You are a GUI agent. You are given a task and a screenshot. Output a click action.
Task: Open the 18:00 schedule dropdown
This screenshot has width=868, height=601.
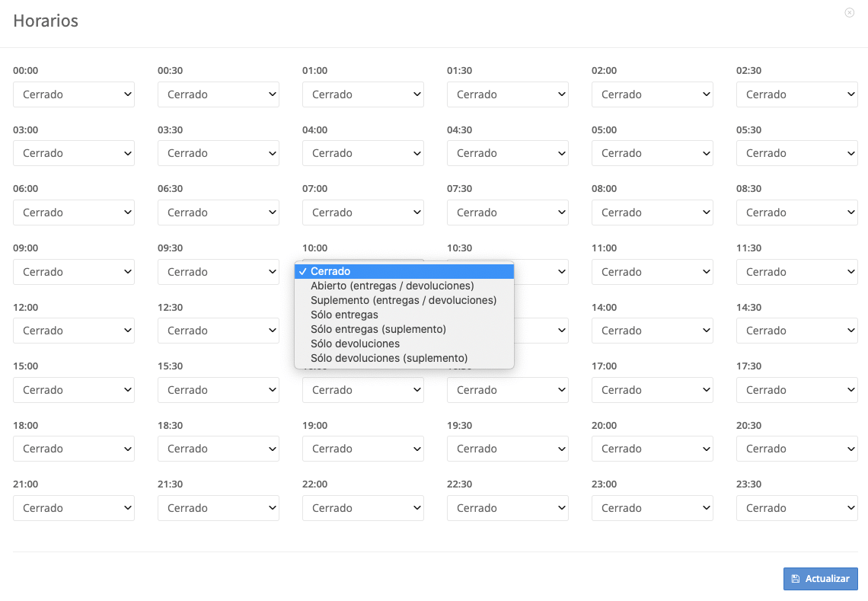pos(74,449)
